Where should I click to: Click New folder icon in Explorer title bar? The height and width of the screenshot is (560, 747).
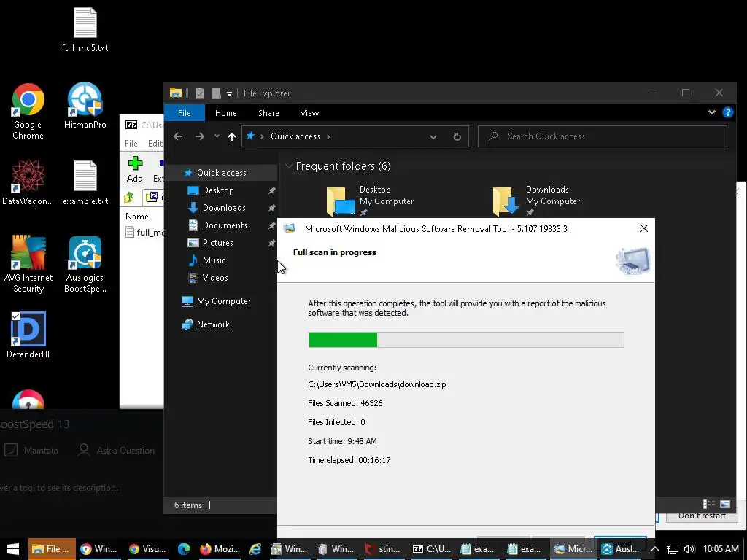[x=216, y=93]
